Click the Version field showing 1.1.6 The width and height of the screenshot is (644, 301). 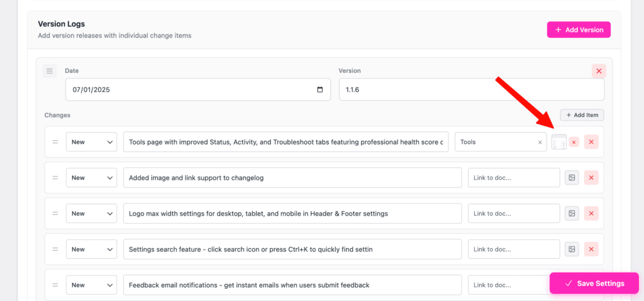(x=471, y=90)
